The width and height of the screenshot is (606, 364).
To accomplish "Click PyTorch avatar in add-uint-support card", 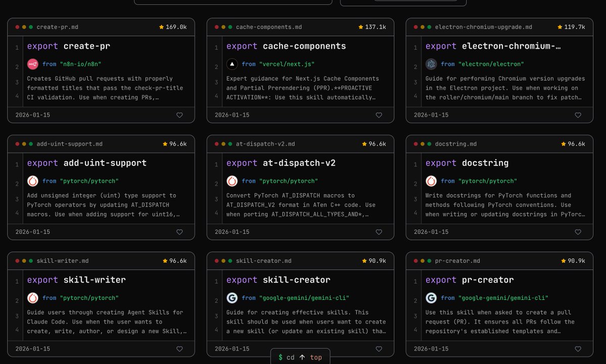I will [33, 181].
